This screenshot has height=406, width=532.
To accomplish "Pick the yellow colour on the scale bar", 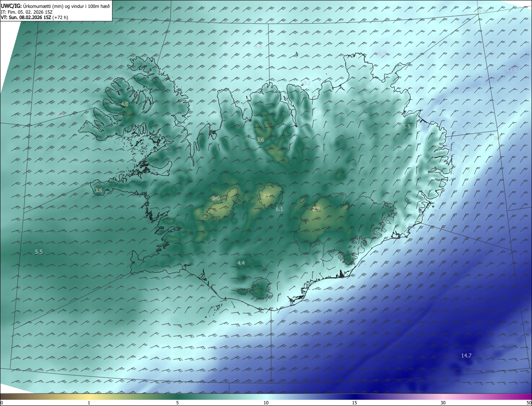I will (89, 397).
